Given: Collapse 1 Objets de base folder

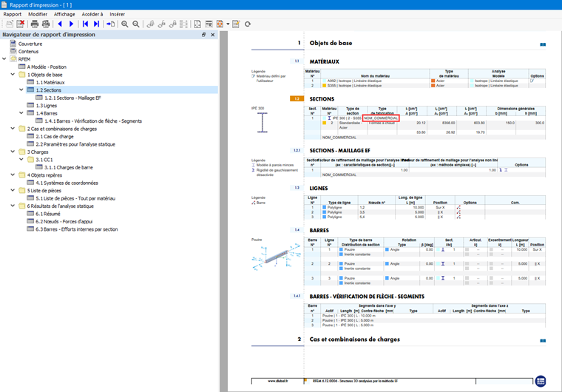Looking at the screenshot, I should (x=13, y=74).
